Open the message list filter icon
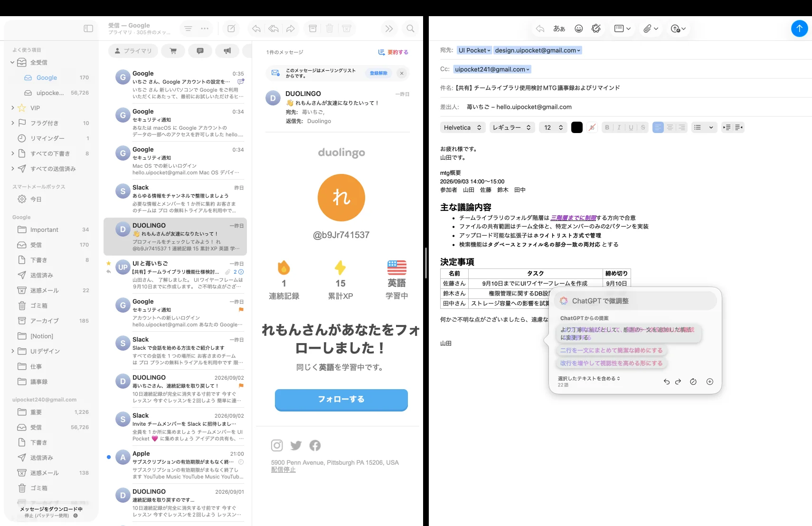Viewport: 812px width, 526px height. [188, 29]
